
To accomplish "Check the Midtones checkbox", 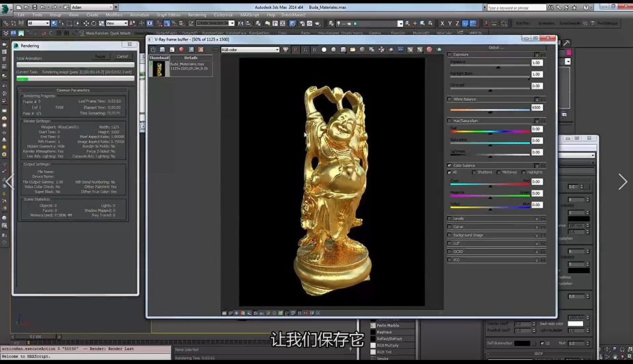I will tap(499, 172).
